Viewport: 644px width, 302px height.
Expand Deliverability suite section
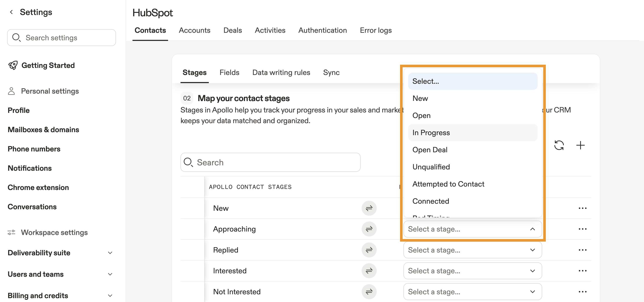click(110, 253)
